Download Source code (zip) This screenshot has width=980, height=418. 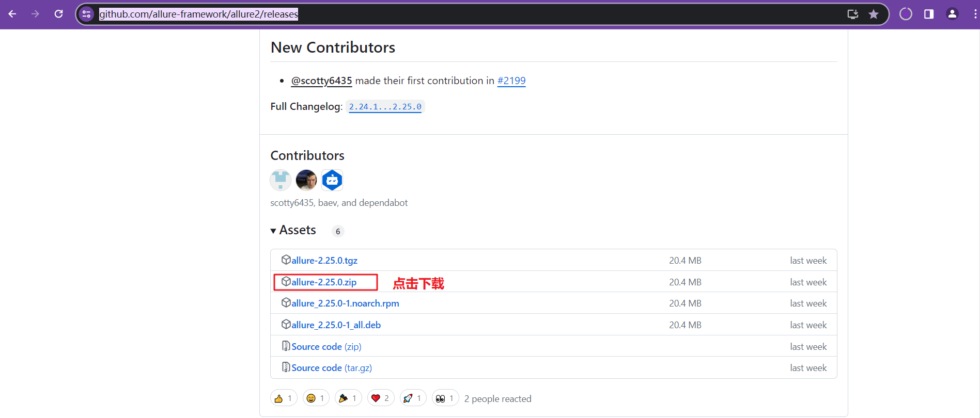326,347
